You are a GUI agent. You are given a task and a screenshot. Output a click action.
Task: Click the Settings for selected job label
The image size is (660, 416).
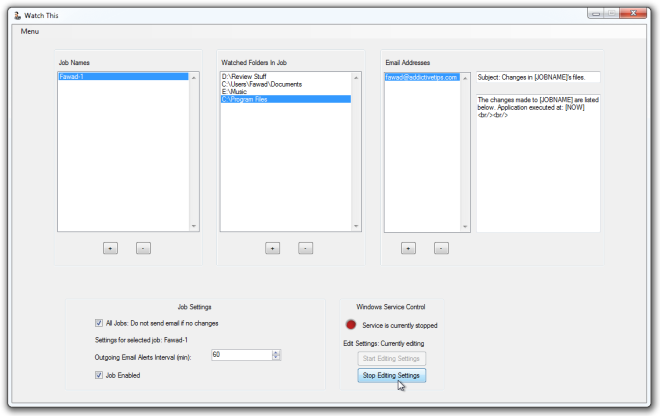[141, 340]
